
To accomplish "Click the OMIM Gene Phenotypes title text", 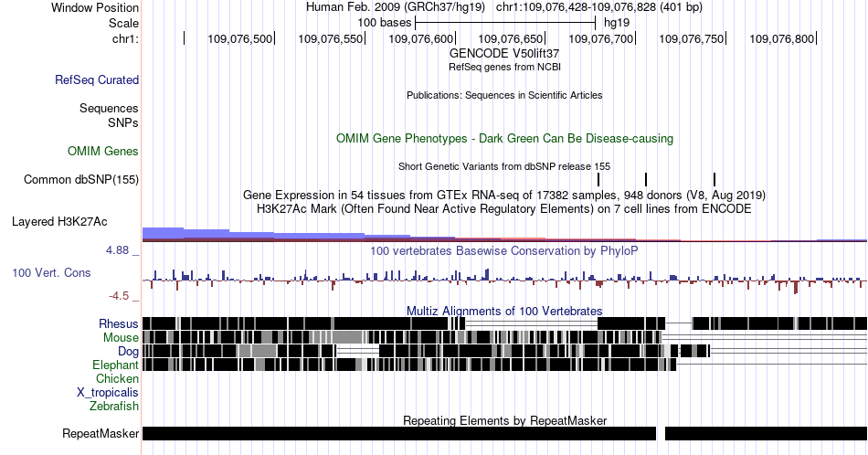I will point(504,138).
